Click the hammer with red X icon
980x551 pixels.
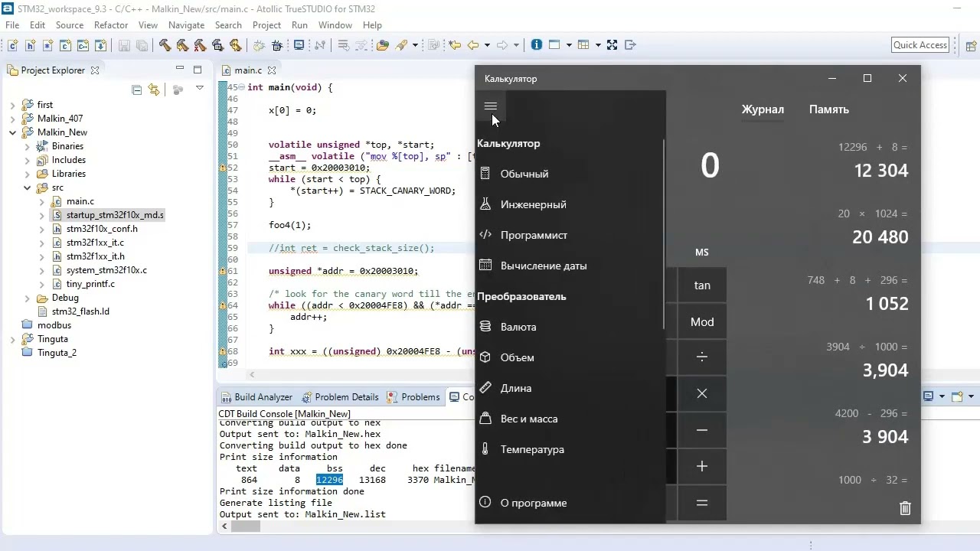[x=199, y=45]
